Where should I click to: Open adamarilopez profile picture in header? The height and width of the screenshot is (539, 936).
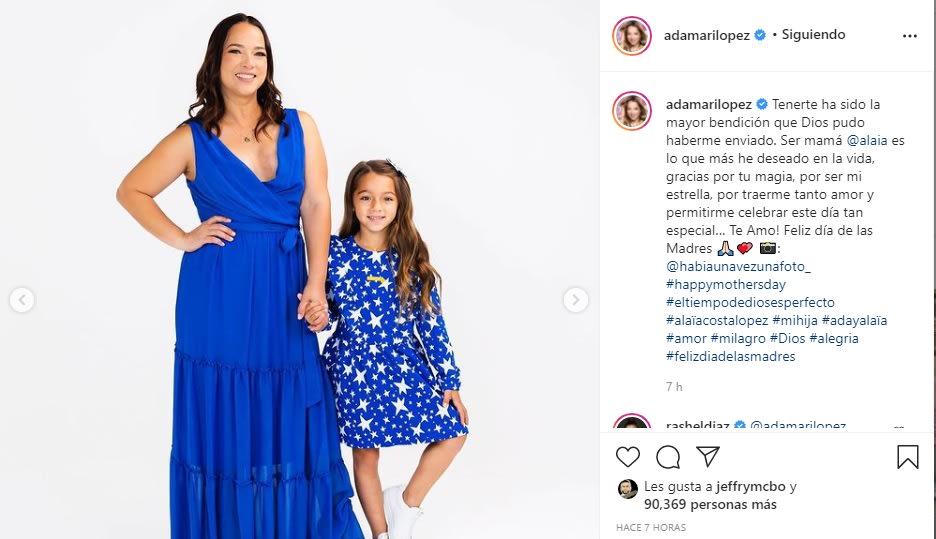pos(632,36)
